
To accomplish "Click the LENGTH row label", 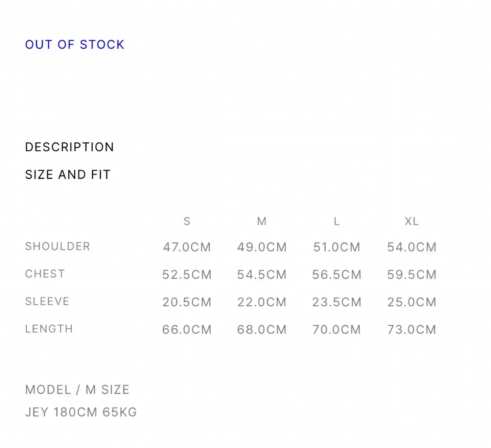I will point(49,328).
